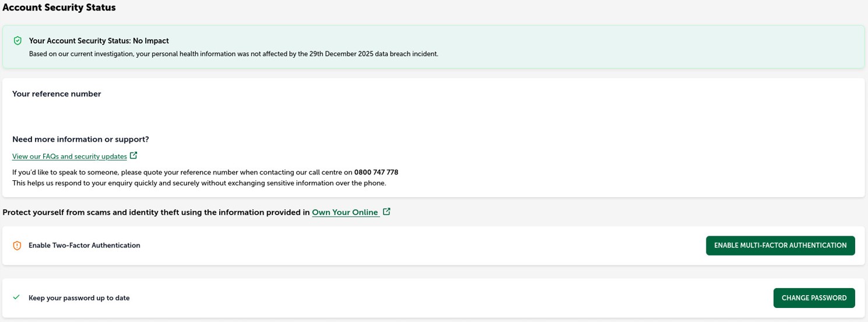Image resolution: width=868 pixels, height=322 pixels.
Task: Click the orange shield warning icon
Action: (x=17, y=246)
